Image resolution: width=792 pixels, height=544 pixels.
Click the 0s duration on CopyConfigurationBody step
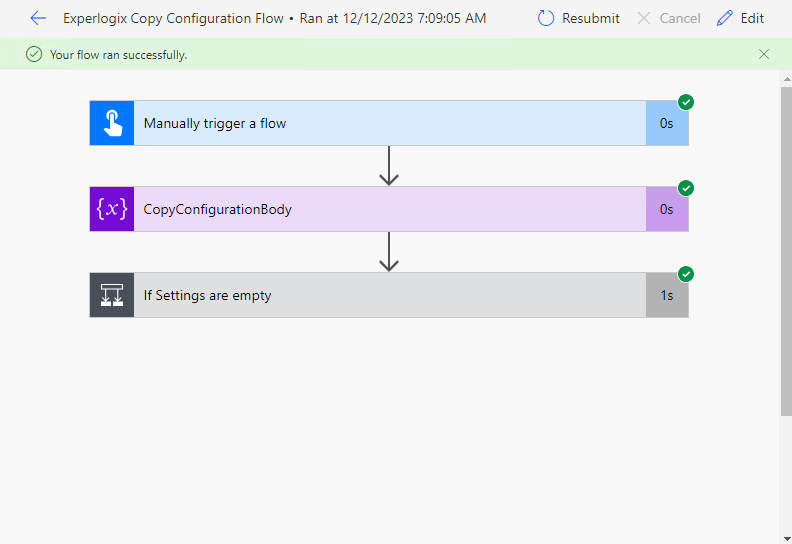click(x=667, y=209)
